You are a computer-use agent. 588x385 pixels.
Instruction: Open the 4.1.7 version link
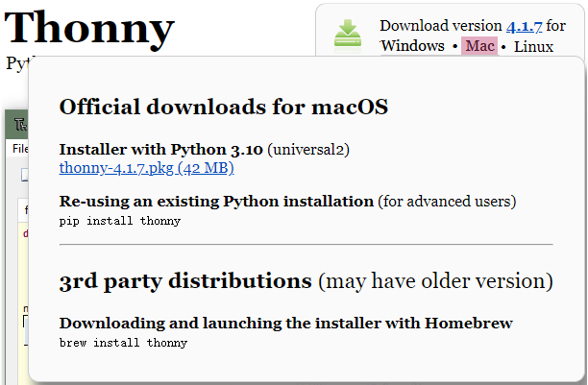click(x=524, y=26)
